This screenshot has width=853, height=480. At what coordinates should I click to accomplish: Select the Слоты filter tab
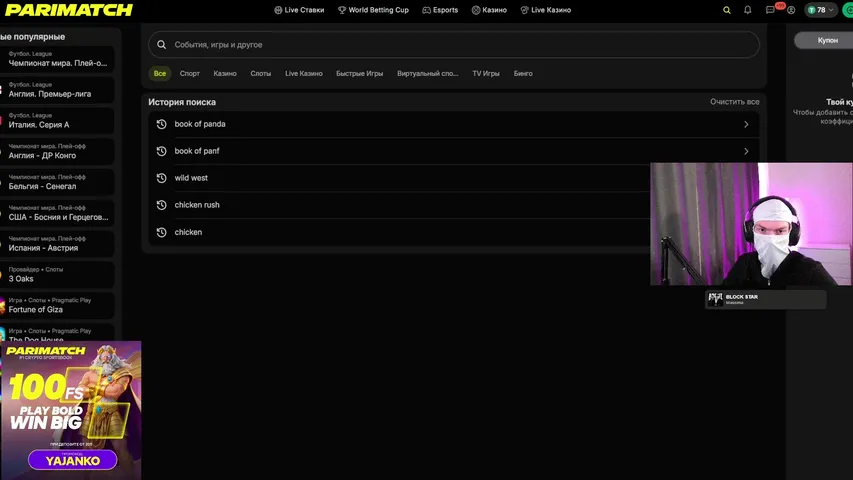261,73
